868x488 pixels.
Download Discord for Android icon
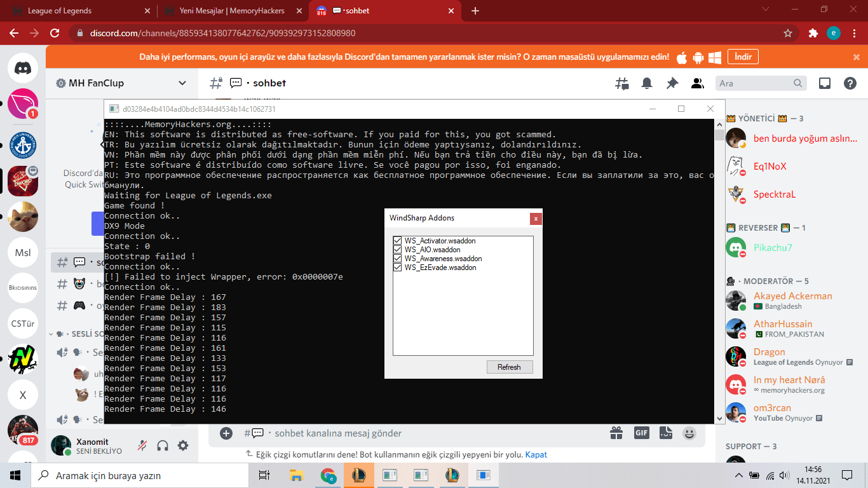pos(698,57)
